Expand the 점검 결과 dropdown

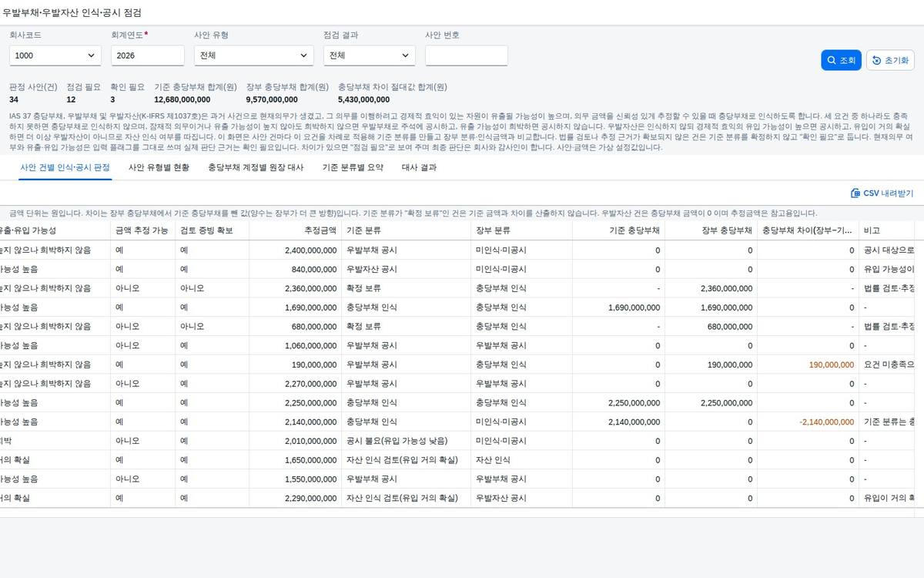(x=370, y=55)
